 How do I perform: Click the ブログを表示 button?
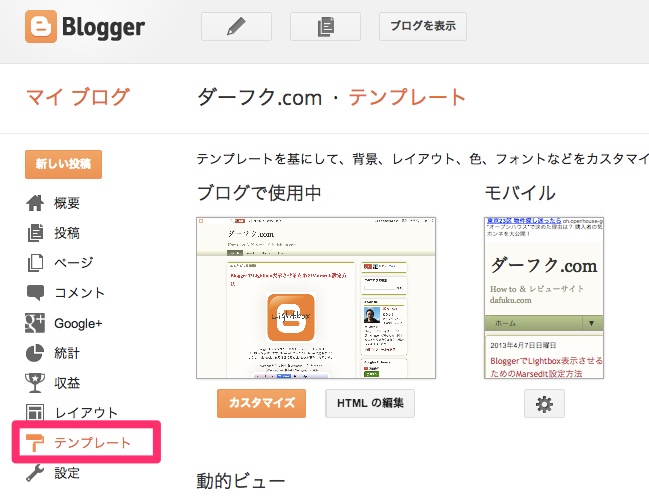tap(423, 26)
